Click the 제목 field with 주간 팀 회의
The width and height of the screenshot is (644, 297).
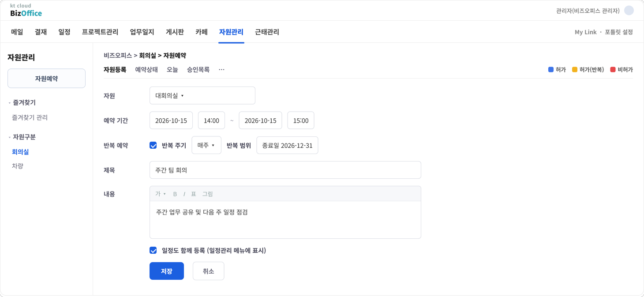point(285,170)
